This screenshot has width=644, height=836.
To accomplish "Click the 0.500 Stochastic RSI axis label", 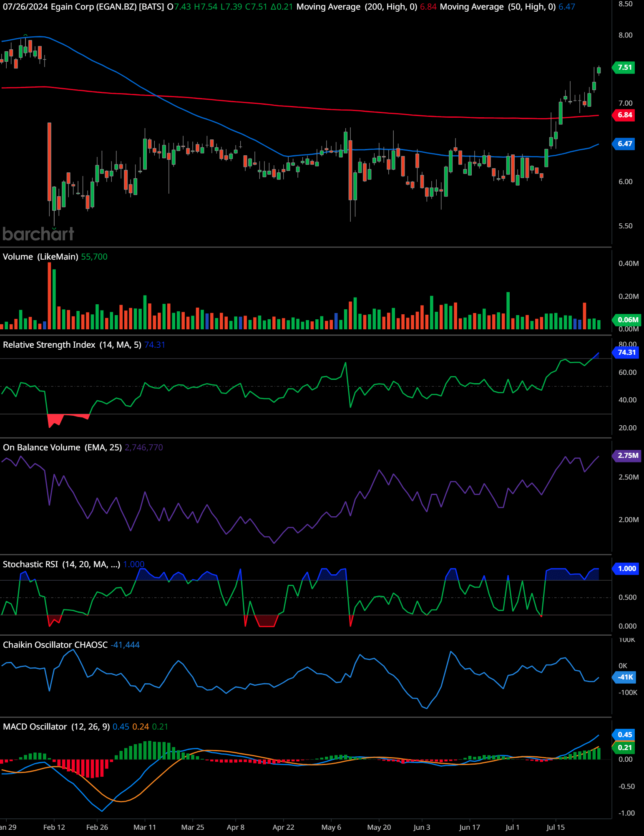I will [x=628, y=598].
